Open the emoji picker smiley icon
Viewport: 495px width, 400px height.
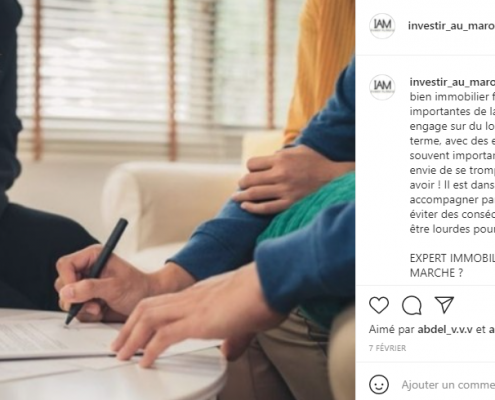pos(379,384)
